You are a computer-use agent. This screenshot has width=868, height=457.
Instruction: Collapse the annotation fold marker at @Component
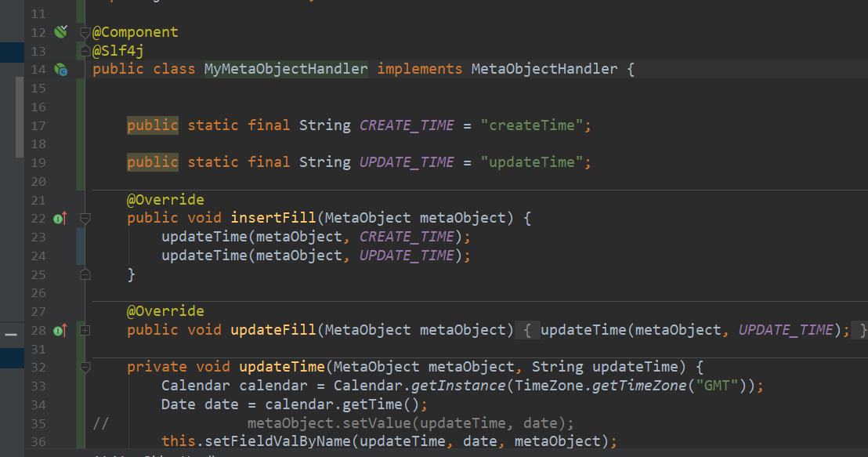click(x=85, y=33)
